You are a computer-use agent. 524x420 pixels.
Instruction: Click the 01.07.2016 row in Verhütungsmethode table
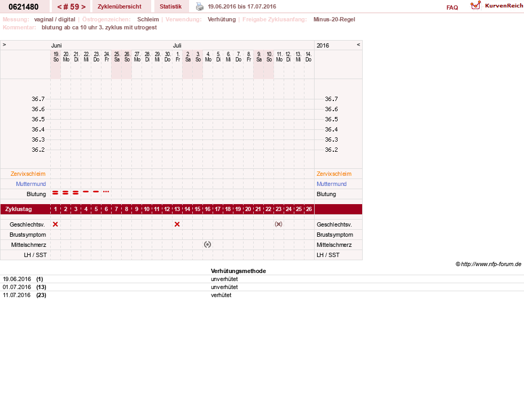click(x=262, y=287)
